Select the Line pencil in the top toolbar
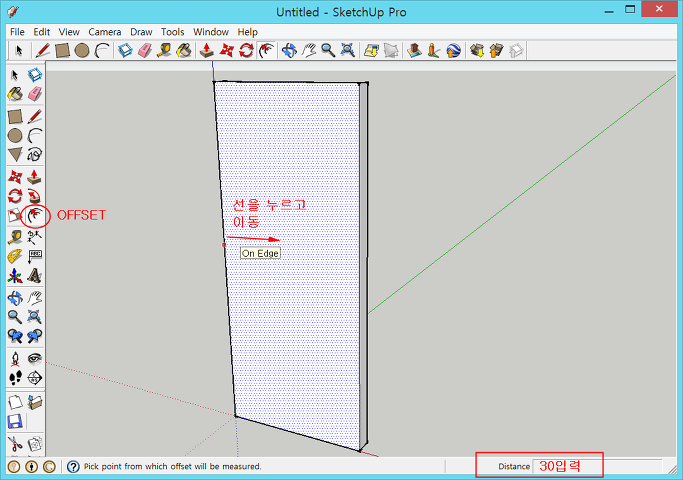This screenshot has height=480, width=683. (42, 51)
